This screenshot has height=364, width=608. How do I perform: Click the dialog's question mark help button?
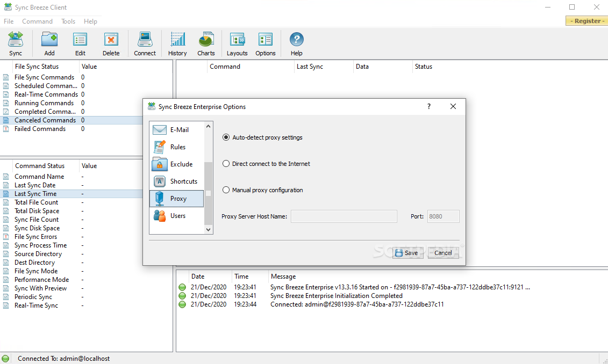[429, 106]
